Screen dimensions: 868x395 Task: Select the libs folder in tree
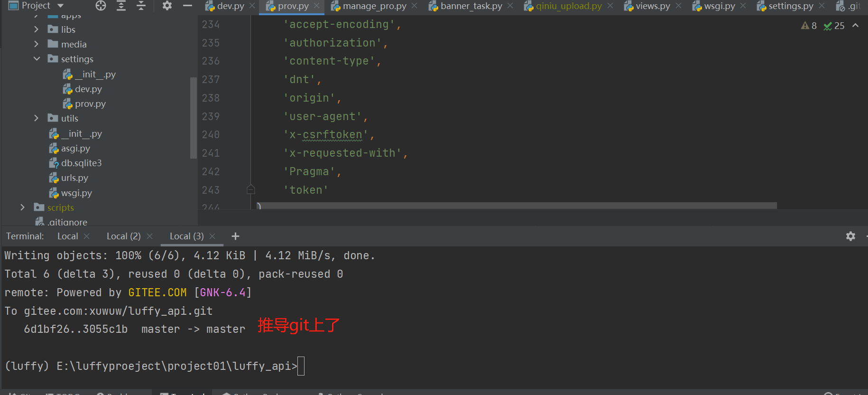[62, 29]
